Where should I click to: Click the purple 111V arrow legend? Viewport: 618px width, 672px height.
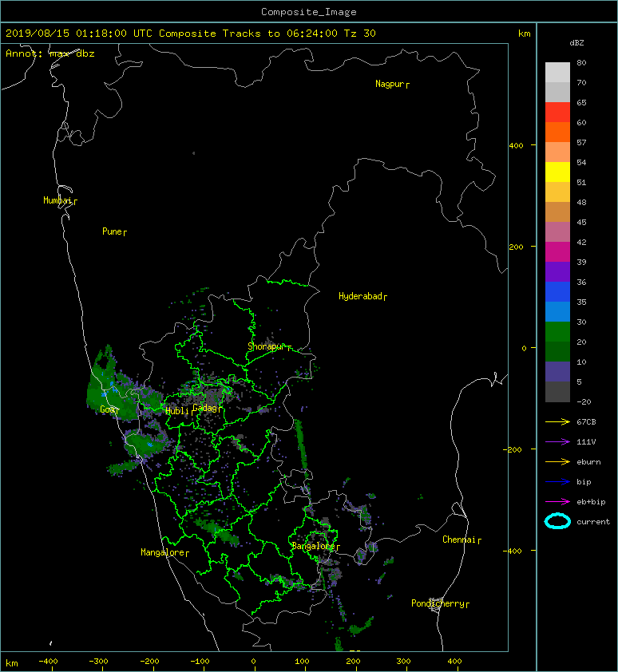point(557,442)
